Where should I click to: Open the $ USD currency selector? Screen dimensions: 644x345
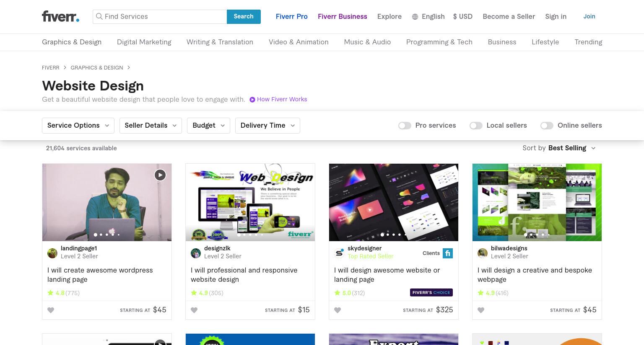point(462,16)
